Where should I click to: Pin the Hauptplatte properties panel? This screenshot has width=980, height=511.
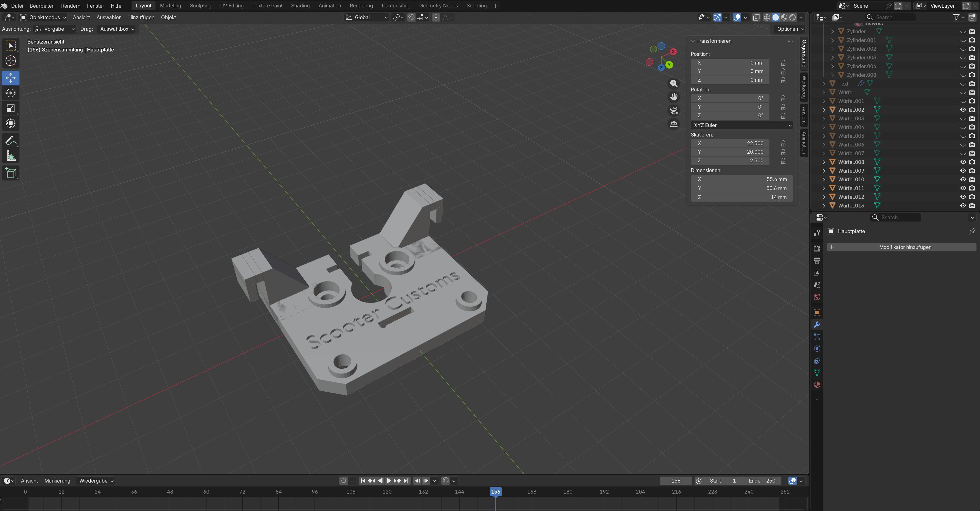pyautogui.click(x=972, y=231)
